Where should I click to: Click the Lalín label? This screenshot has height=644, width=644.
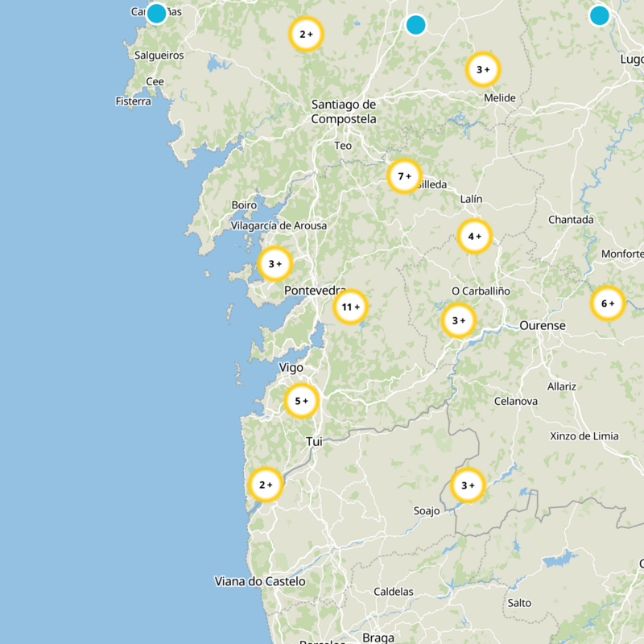pos(471,199)
